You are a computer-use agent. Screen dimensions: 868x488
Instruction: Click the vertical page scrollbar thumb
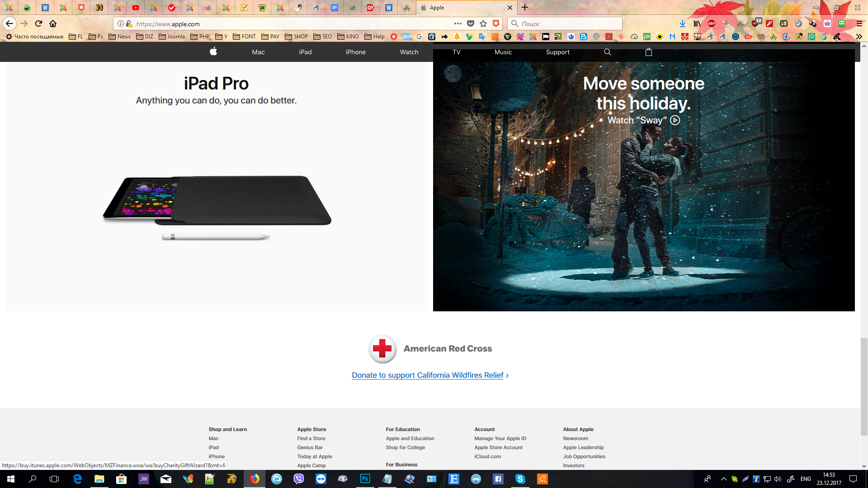point(864,386)
